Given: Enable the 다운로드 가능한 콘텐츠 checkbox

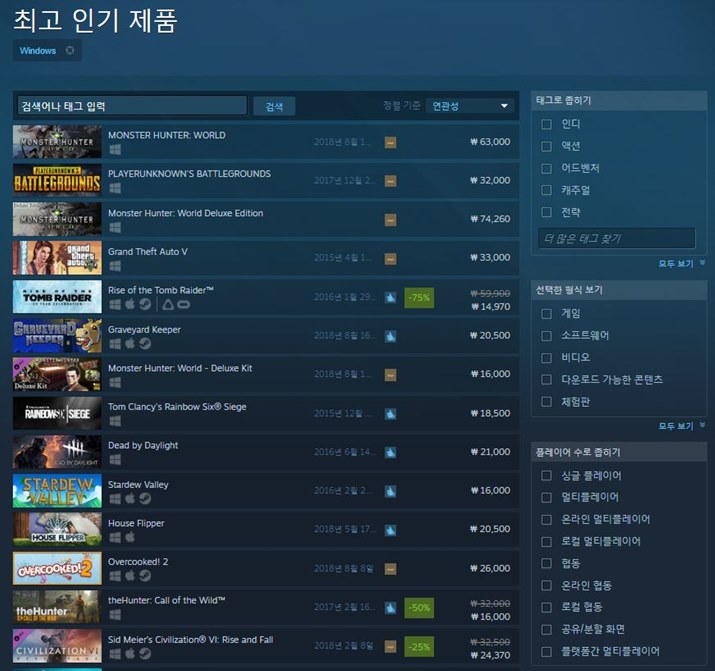Looking at the screenshot, I should point(546,380).
